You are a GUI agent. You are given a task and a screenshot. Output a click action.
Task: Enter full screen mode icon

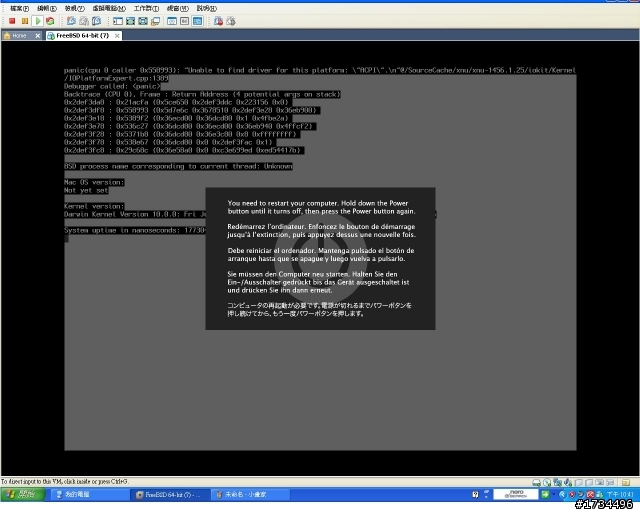[x=143, y=21]
